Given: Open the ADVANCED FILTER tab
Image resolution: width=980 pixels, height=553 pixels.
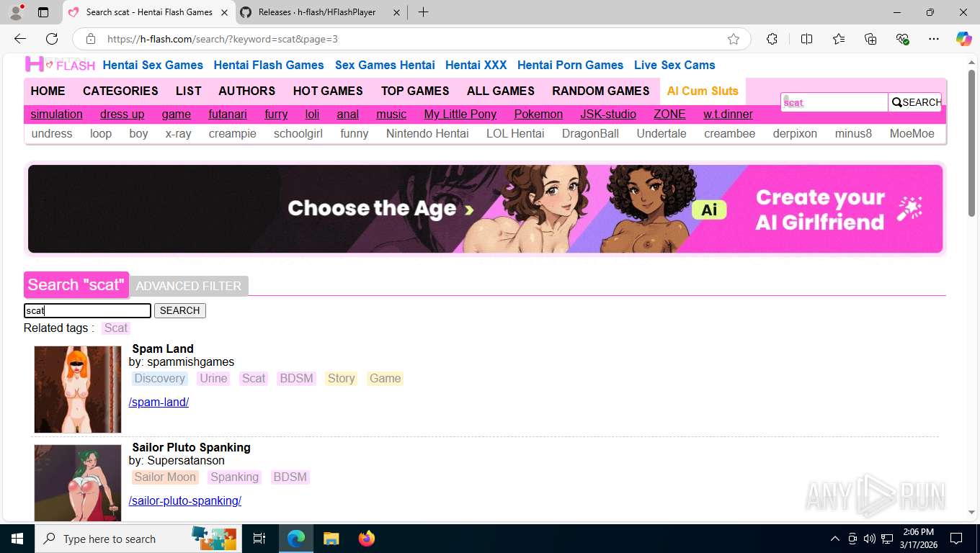Looking at the screenshot, I should [x=189, y=286].
